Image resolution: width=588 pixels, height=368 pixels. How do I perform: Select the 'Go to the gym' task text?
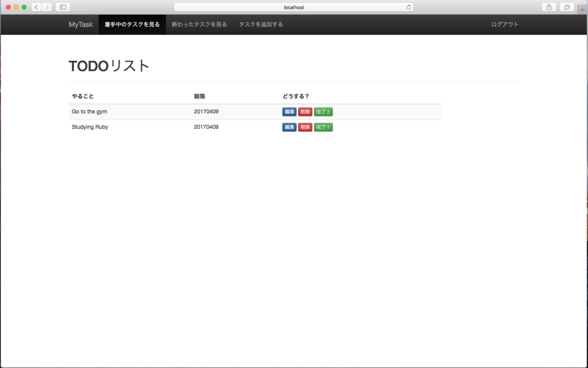coord(89,112)
